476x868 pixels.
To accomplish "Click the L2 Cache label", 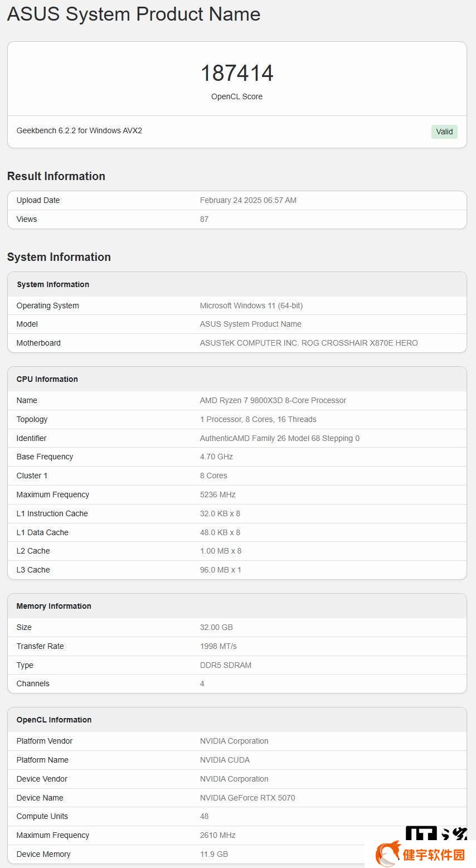I will [33, 551].
